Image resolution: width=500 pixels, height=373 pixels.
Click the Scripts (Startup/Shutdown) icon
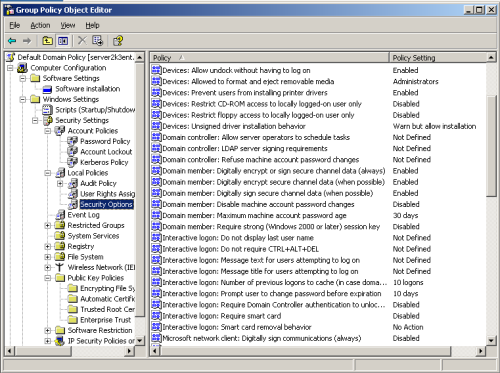(x=48, y=110)
